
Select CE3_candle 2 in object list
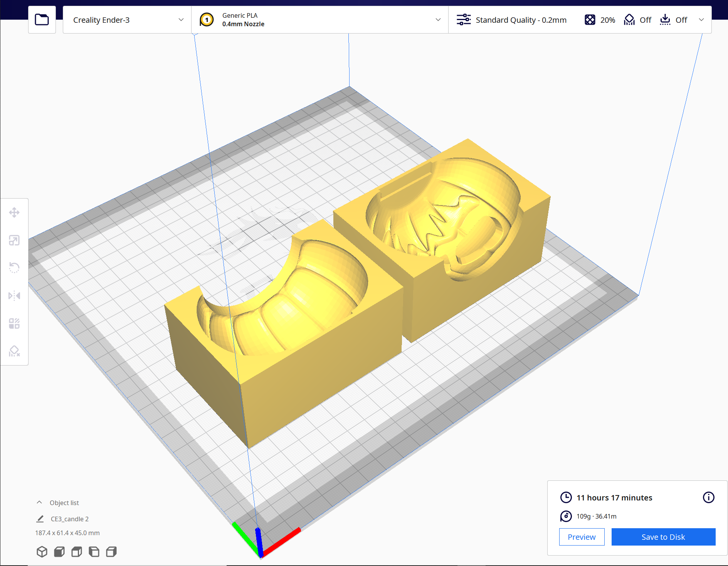pos(70,519)
